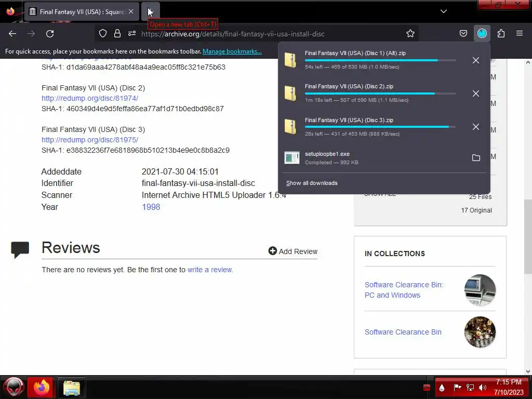Open the redump.org/disc/81974 link
Image resolution: width=532 pixels, height=399 pixels.
pyautogui.click(x=90, y=98)
